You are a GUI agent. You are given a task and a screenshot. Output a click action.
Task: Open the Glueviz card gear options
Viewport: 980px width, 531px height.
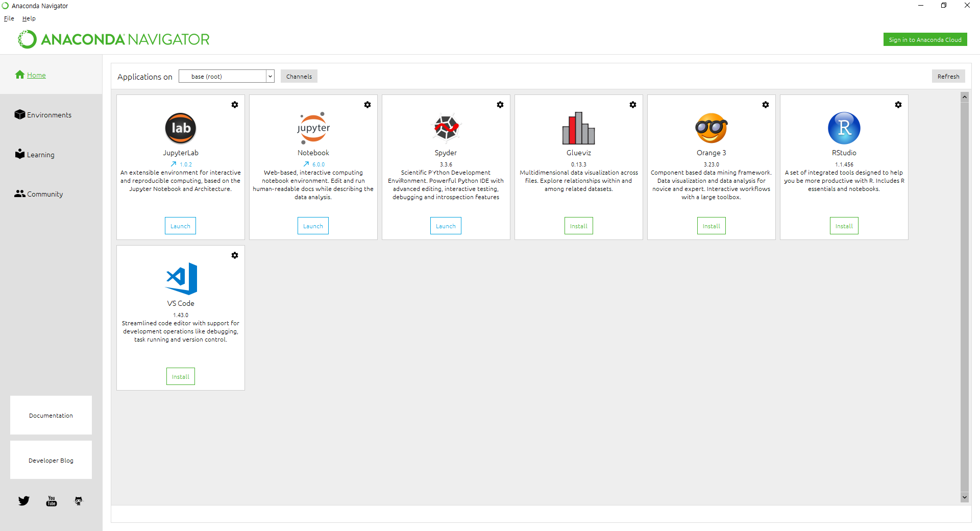coord(633,105)
